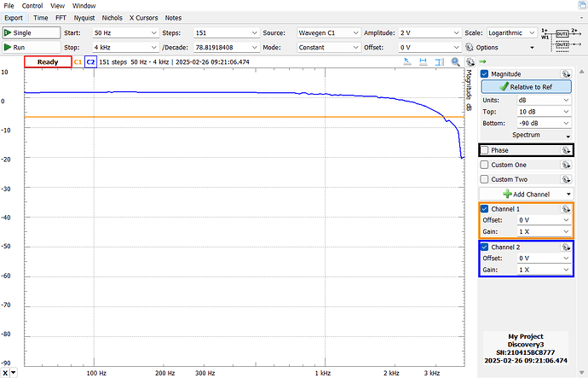Viewport: 588px width, 378px height.
Task: Click the blue C2 channel indicator
Action: (90, 62)
